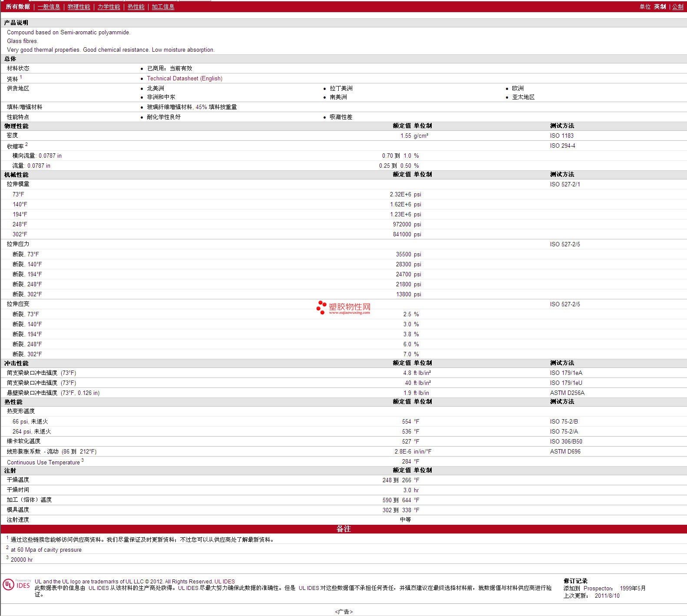687x616 pixels.
Task: Open the Technical Datasheet (English) link
Action: 185,79
